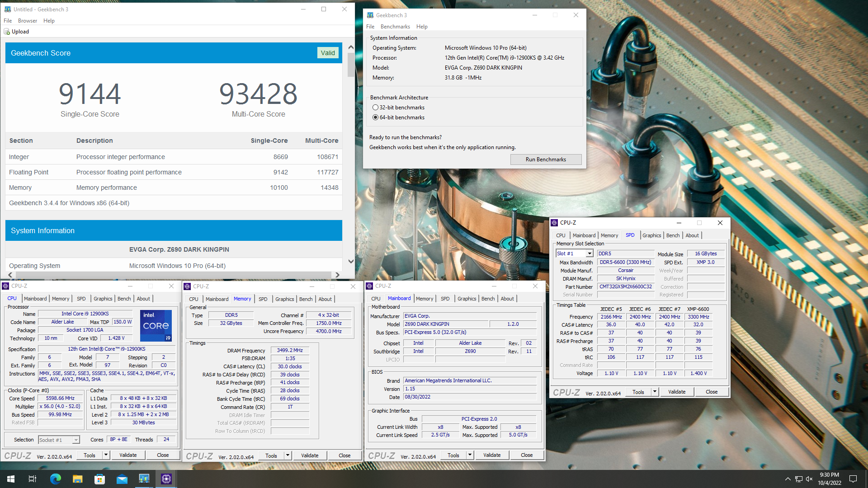The image size is (868, 488).
Task: Open the Socket #1 selection dropdown
Action: click(x=76, y=440)
